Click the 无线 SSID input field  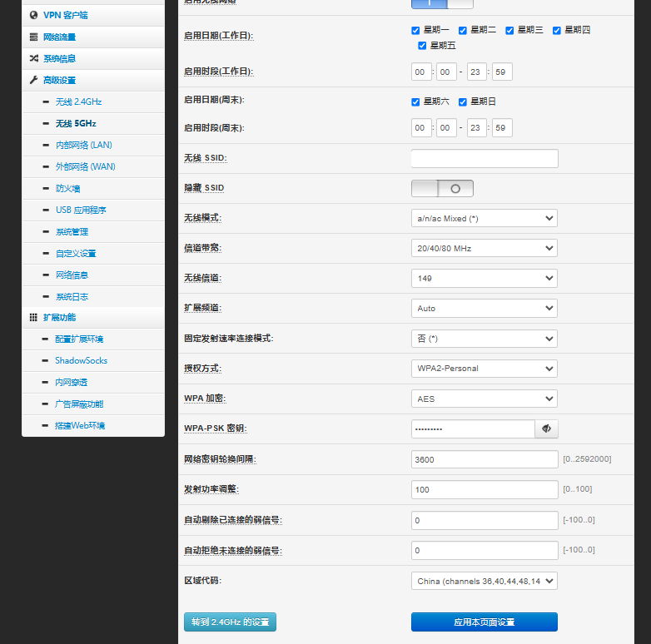484,158
